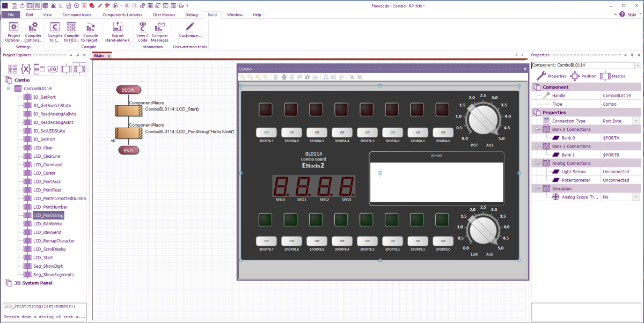
Task: Click the Pause simulation icon
Action: [134, 6]
